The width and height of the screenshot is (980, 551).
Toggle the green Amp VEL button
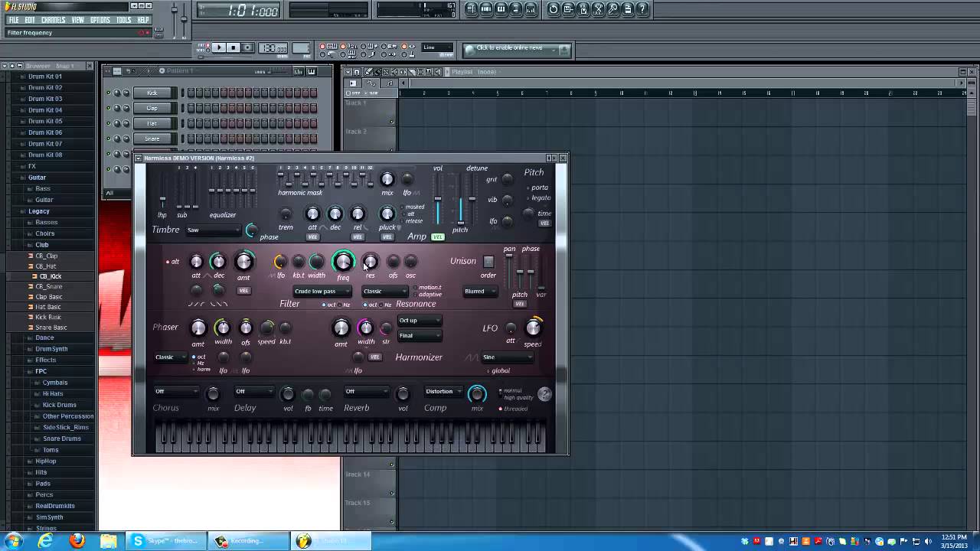pos(438,236)
